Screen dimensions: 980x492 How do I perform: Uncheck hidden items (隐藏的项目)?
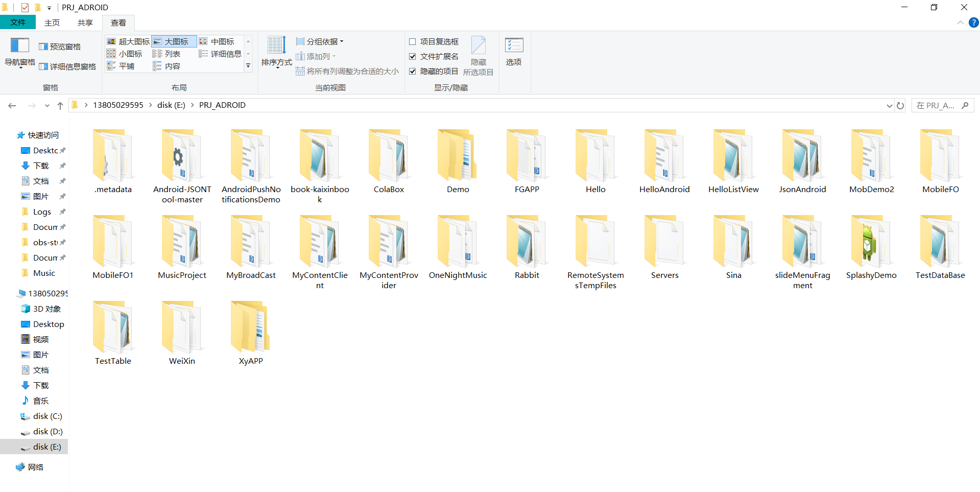click(434, 71)
